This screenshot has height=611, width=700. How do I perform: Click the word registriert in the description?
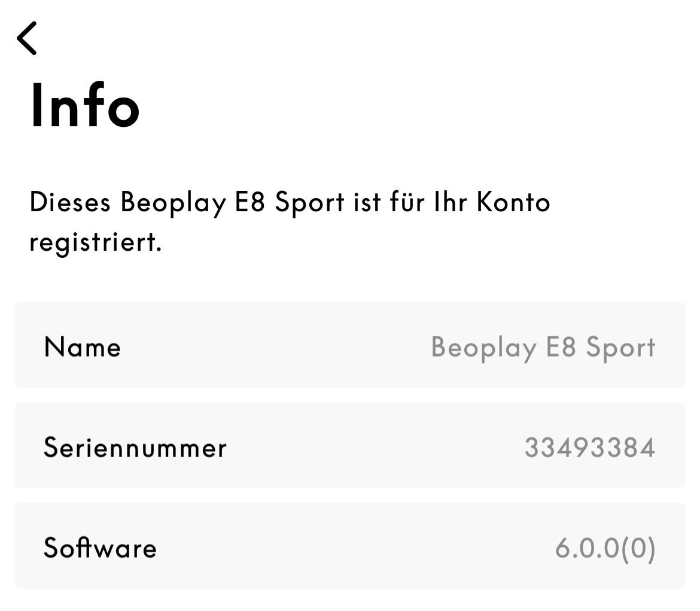(x=95, y=244)
